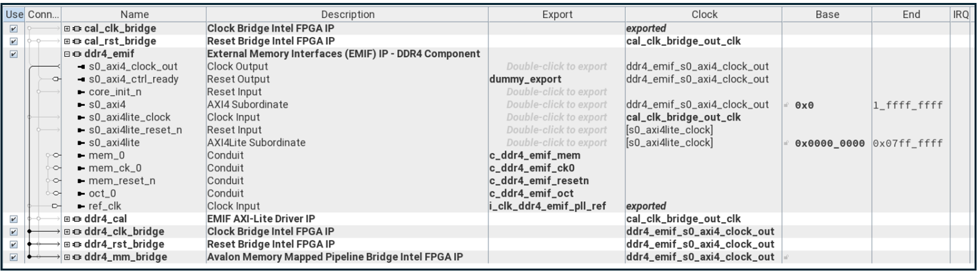The image size is (980, 274).
Task: Select the dummy_export export name
Action: click(525, 79)
